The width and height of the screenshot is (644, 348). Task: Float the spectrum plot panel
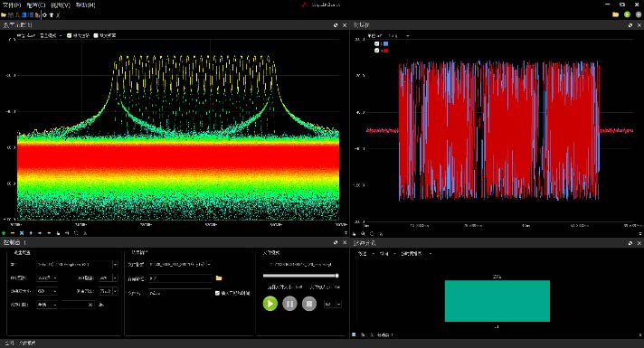pyautogui.click(x=336, y=25)
